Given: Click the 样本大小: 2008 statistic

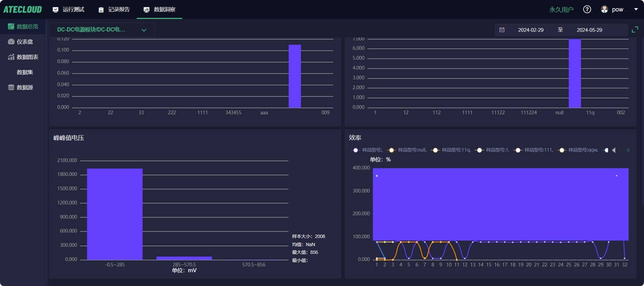Looking at the screenshot, I should (x=308, y=236).
